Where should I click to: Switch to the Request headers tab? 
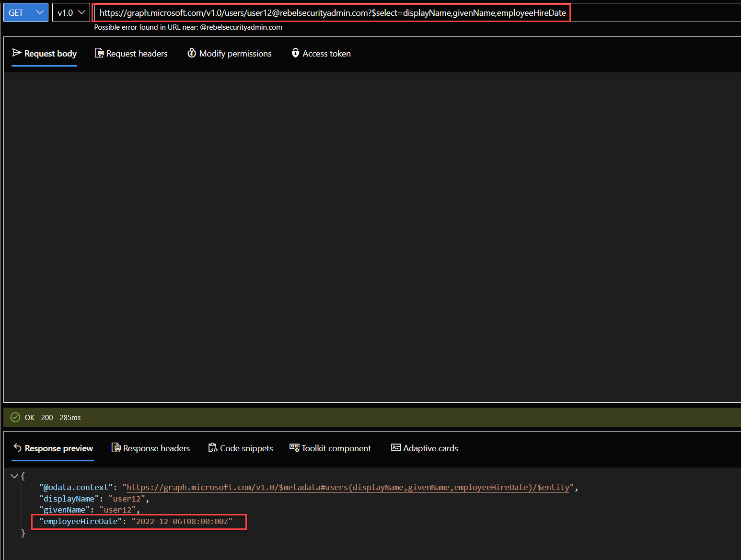131,54
